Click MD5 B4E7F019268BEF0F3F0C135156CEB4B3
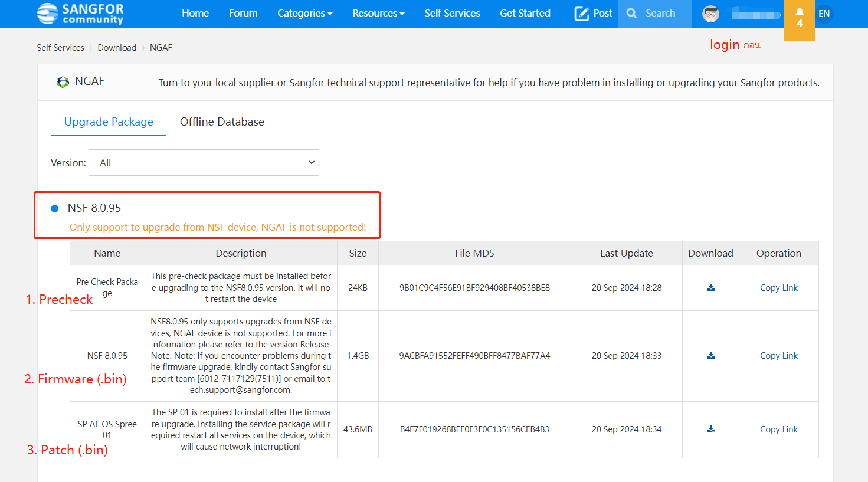This screenshot has width=868, height=482. click(474, 429)
